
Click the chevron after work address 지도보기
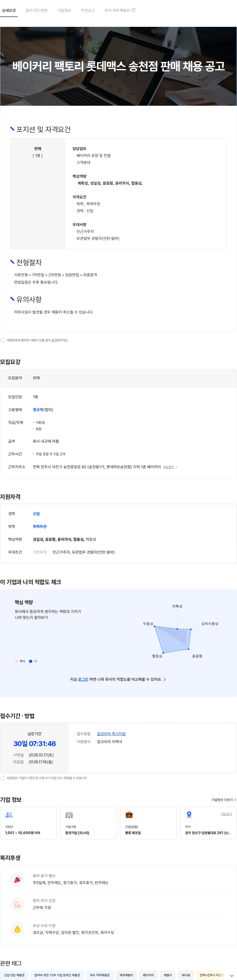coord(177,467)
